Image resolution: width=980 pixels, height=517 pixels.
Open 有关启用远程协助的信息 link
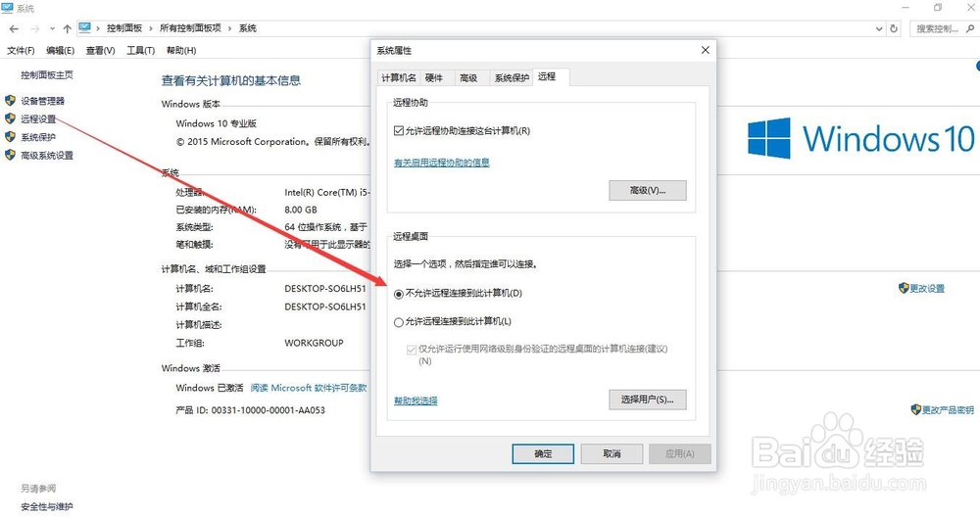[442, 163]
